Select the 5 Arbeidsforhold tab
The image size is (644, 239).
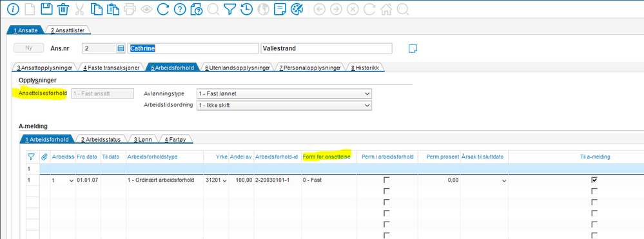point(172,68)
